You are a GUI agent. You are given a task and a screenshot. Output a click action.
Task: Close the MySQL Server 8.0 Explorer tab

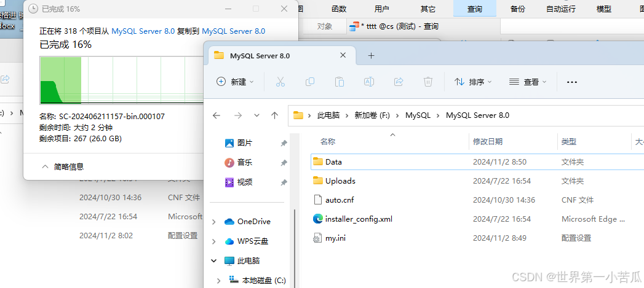tap(343, 55)
